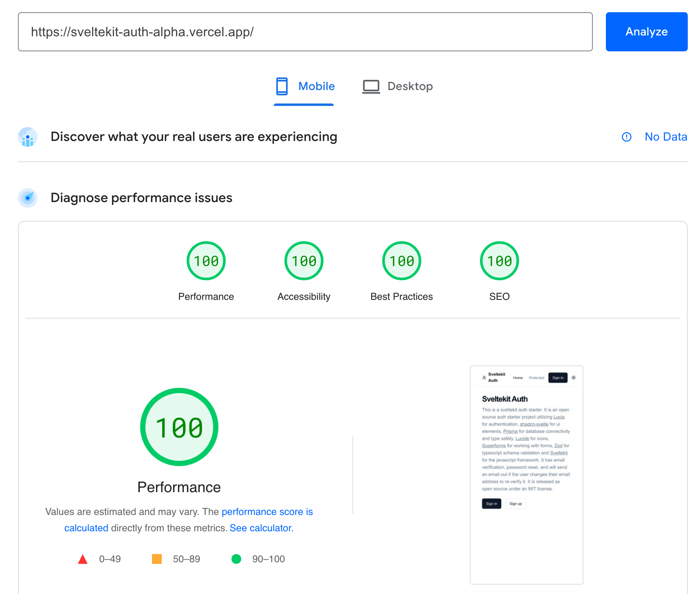Click the page screenshot thumbnail
The height and width of the screenshot is (594, 700).
point(526,475)
